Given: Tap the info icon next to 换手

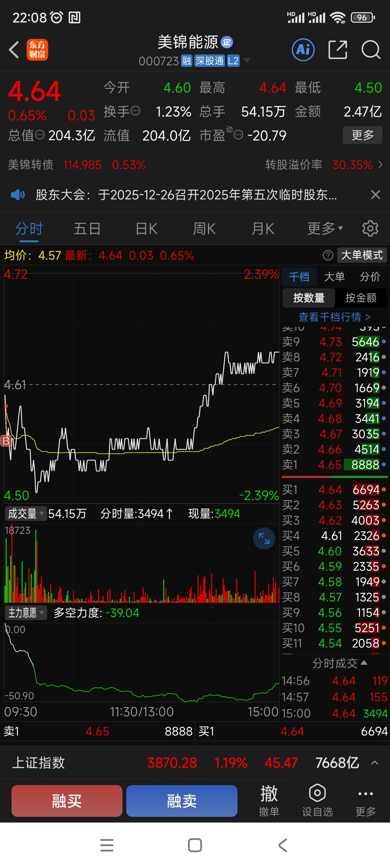Looking at the screenshot, I should pos(135,111).
